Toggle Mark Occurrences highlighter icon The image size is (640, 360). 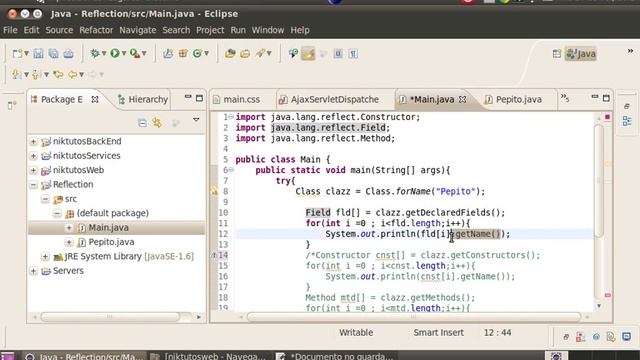[x=308, y=53]
